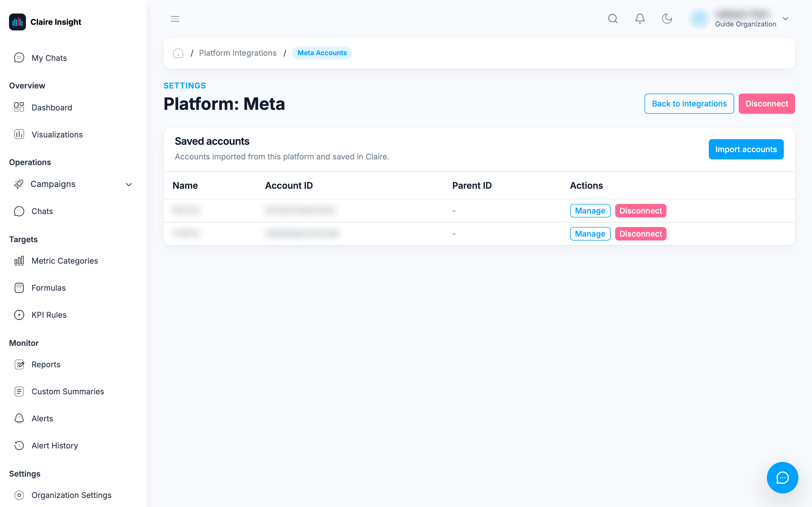Click the Claire Insight logo
812x507 pixels.
click(45, 22)
